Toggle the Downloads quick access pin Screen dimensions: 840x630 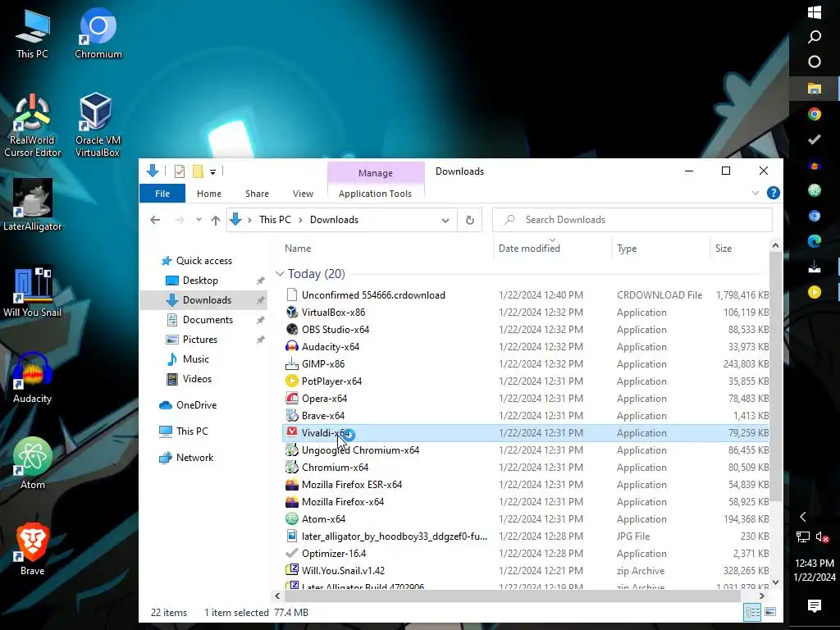pyautogui.click(x=260, y=300)
